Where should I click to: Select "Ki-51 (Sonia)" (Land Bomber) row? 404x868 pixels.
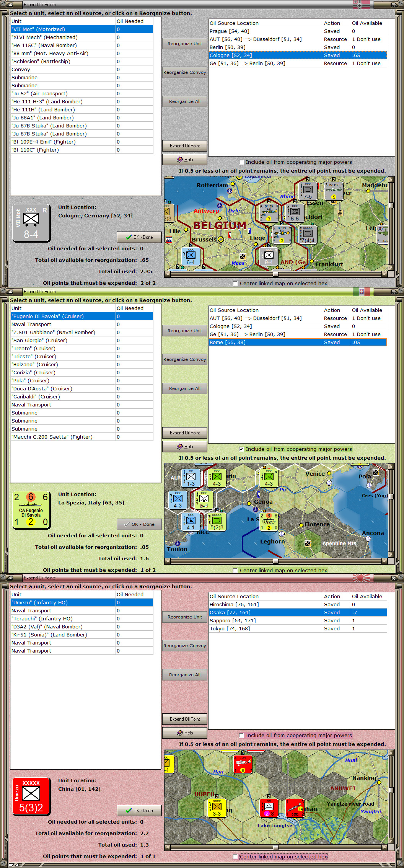[x=82, y=635]
